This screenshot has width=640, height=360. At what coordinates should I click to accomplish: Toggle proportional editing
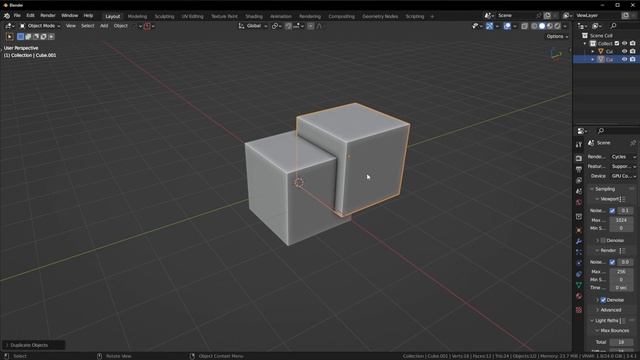click(311, 26)
